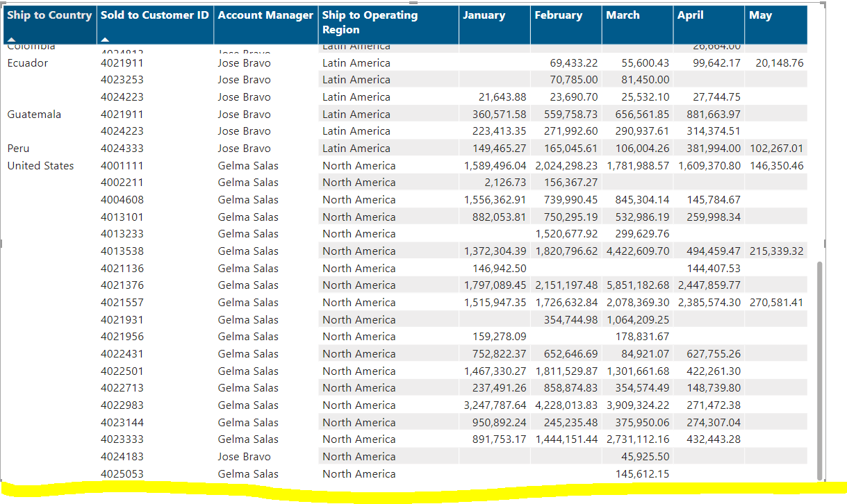Click customer ID 4025053
Screen dimensions: 847x504
[122, 474]
